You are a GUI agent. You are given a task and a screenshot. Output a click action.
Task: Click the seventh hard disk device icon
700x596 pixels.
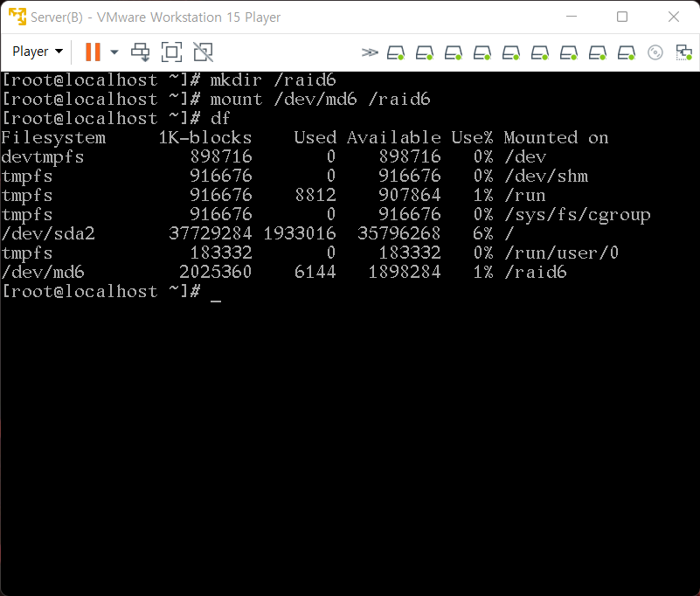click(x=569, y=52)
